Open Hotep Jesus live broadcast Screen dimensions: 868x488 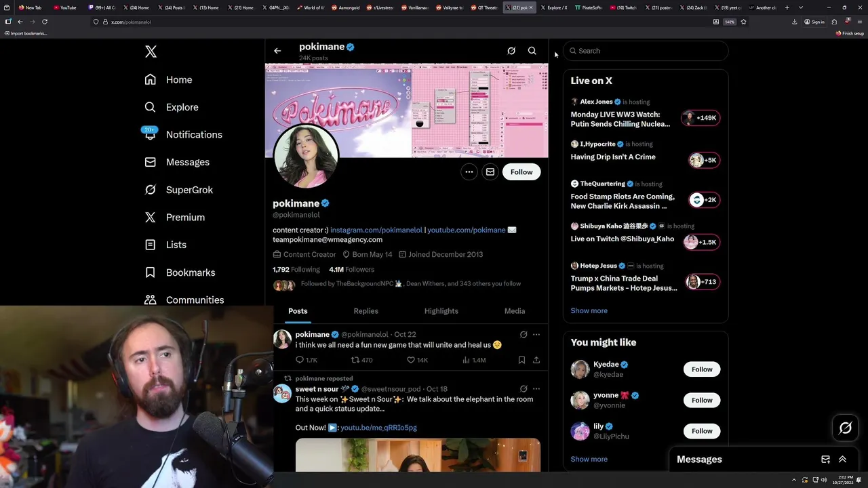coord(645,278)
